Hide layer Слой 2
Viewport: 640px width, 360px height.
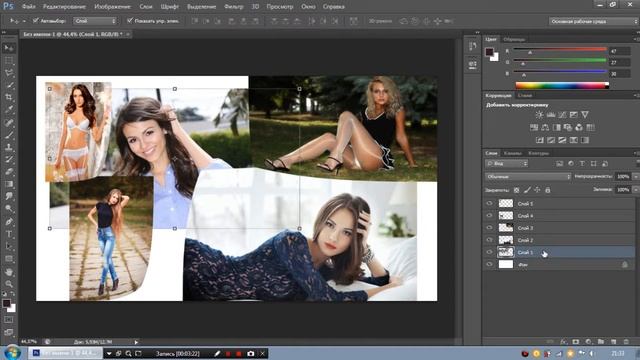(489, 240)
